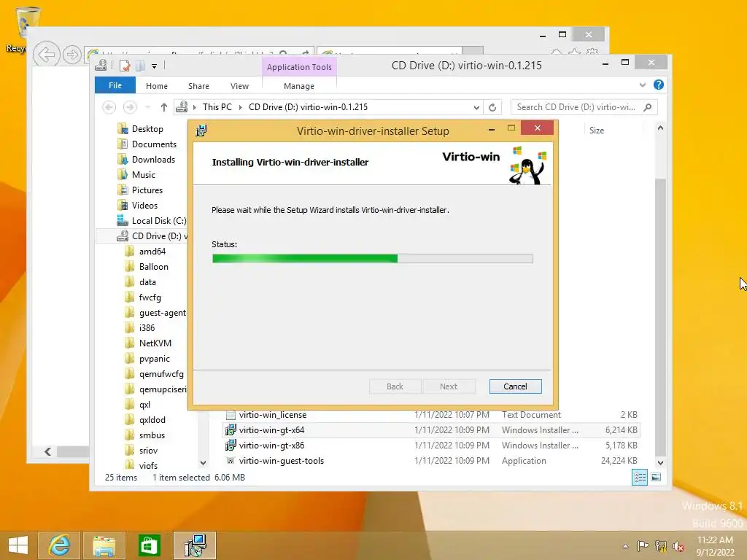
Task: Click the virtio-win-gt-x86 installer icon
Action: pos(231,446)
